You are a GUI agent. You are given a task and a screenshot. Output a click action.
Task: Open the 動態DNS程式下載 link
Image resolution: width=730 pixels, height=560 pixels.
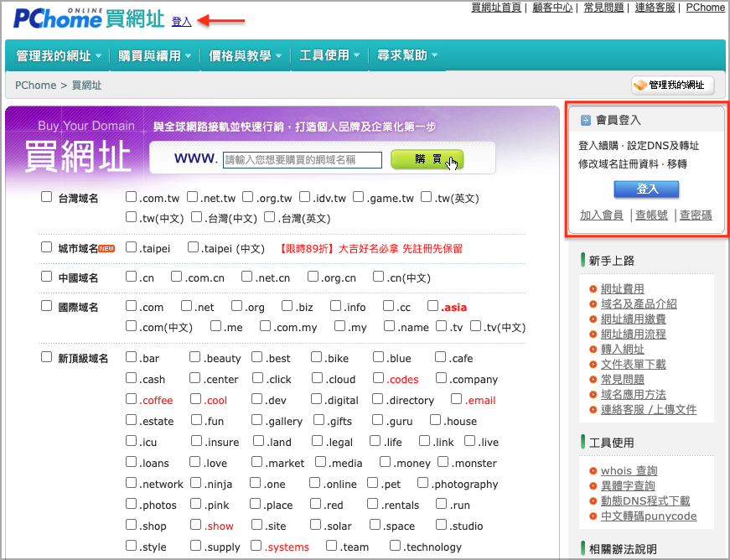tap(645, 500)
